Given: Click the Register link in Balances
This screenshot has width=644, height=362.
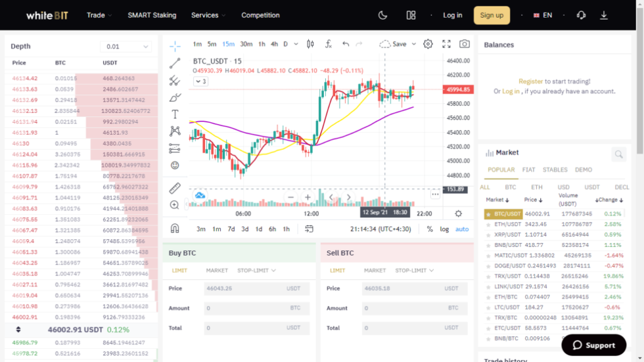Looking at the screenshot, I should [531, 81].
